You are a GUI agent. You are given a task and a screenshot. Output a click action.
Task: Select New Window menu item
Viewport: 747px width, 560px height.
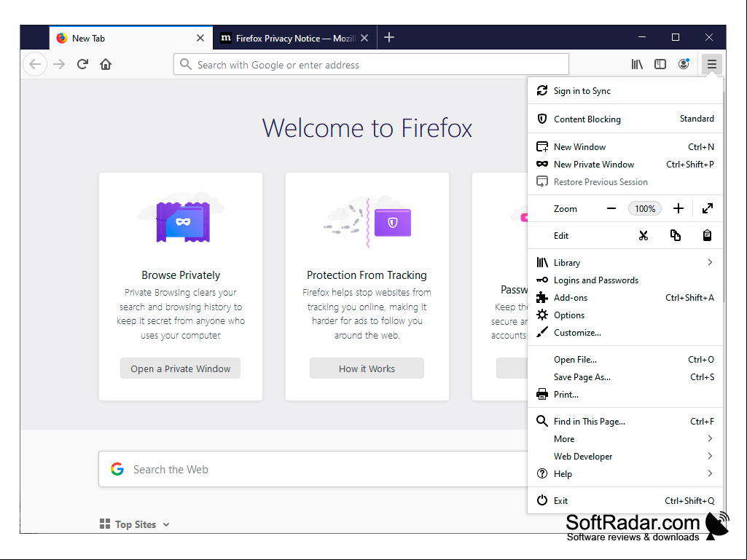pyautogui.click(x=625, y=146)
